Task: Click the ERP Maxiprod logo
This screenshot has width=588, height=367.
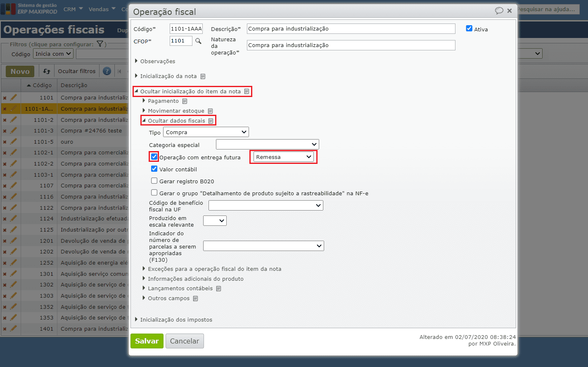Action: 29,9
